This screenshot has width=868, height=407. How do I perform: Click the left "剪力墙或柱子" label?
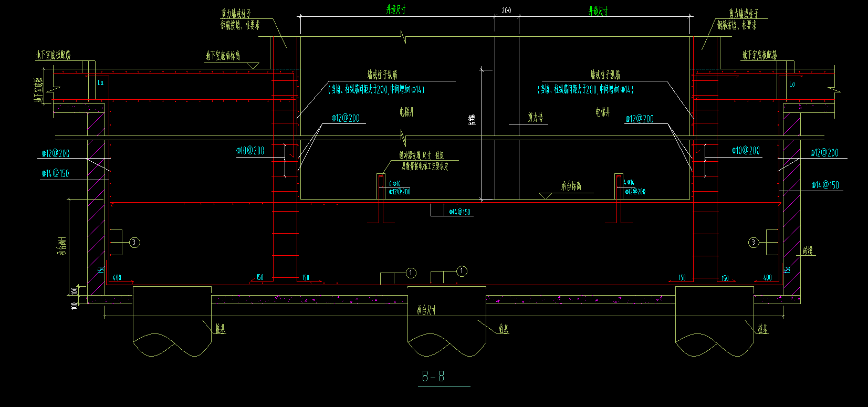[x=236, y=14]
